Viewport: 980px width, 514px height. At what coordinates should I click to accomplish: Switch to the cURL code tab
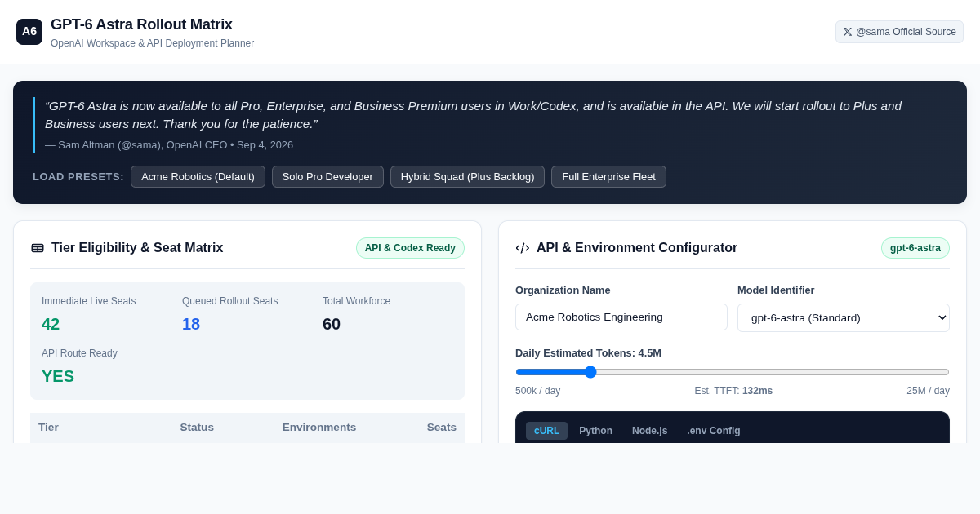point(546,431)
